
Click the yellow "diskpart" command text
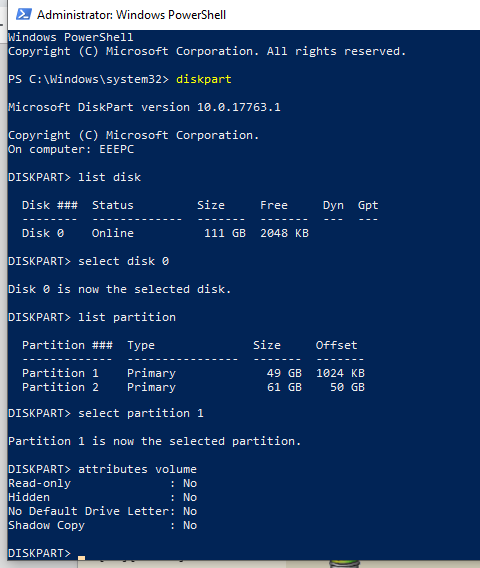204,79
